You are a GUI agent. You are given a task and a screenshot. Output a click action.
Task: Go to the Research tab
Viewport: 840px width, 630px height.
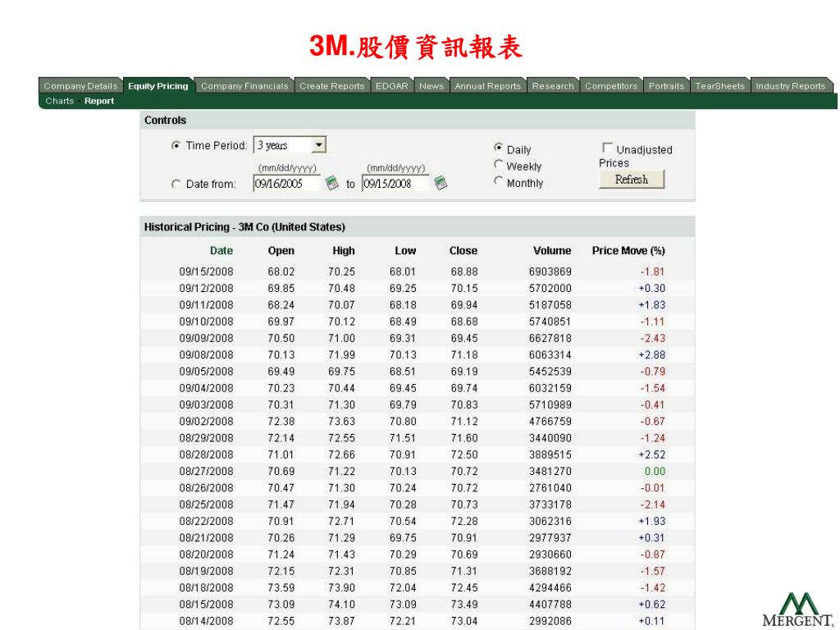[x=553, y=85]
